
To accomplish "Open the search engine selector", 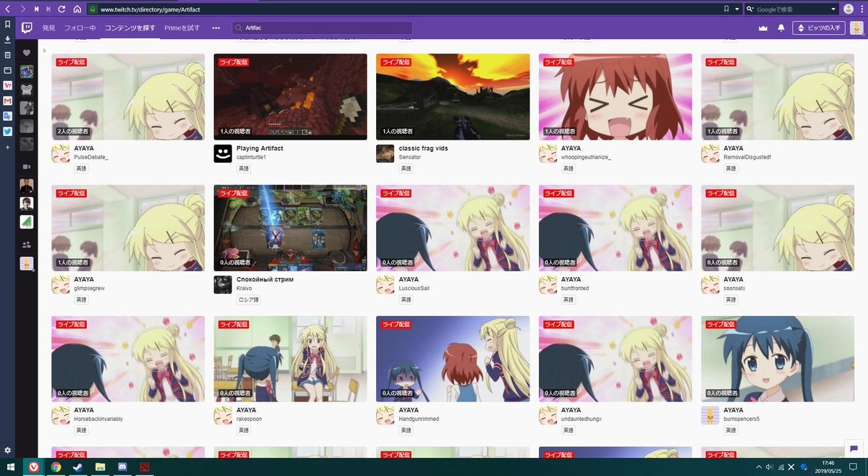I will pyautogui.click(x=751, y=9).
